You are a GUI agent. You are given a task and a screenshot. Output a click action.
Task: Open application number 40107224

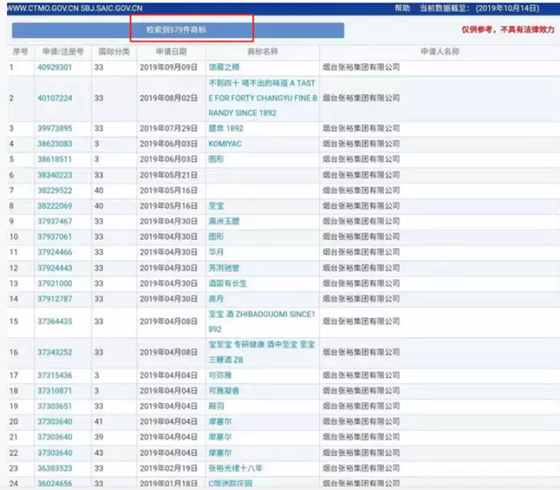coord(55,98)
